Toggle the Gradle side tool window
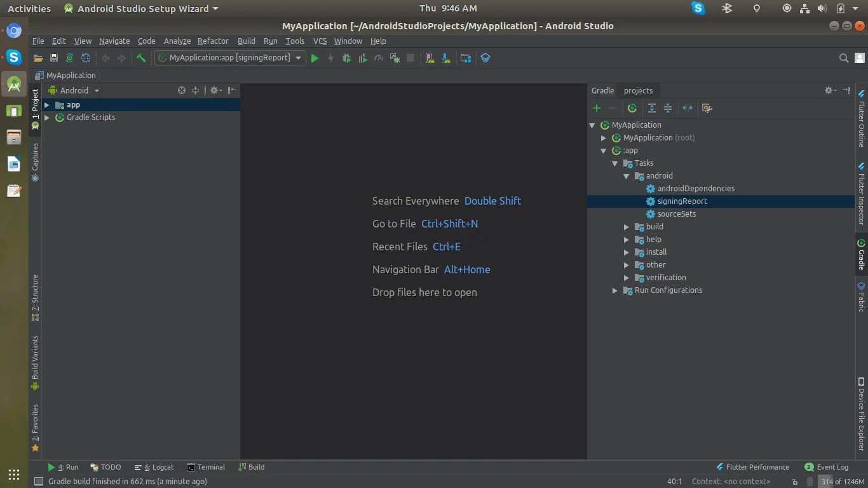The image size is (868, 488). (862, 254)
